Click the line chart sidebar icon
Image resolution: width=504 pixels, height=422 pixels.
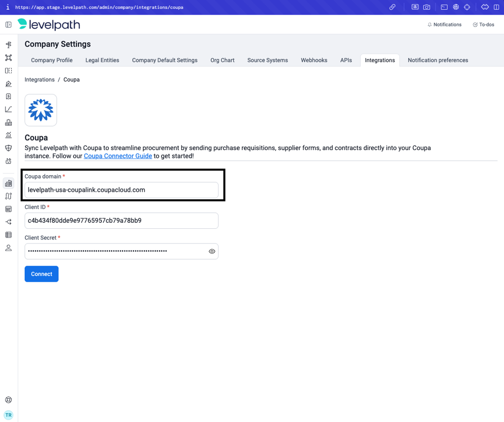[8, 109]
